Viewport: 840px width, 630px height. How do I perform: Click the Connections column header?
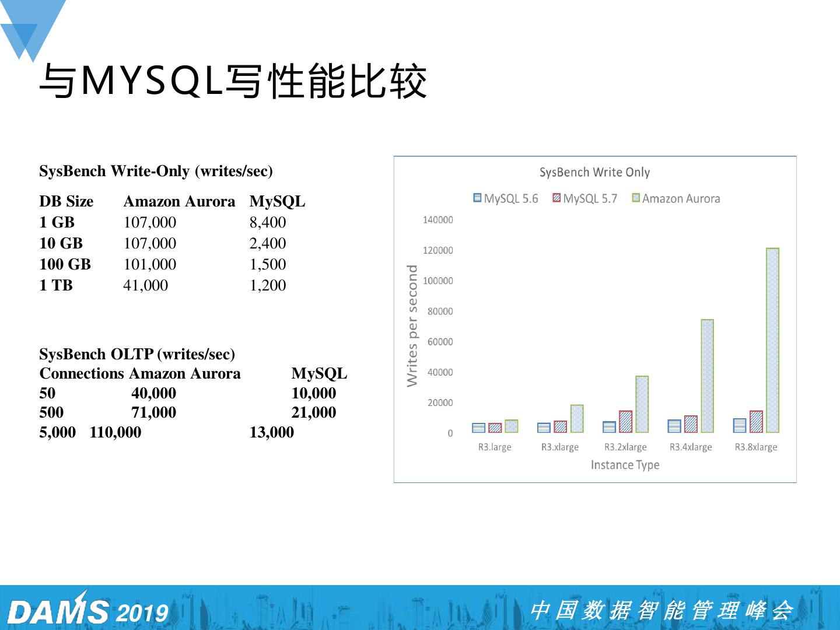coord(82,373)
